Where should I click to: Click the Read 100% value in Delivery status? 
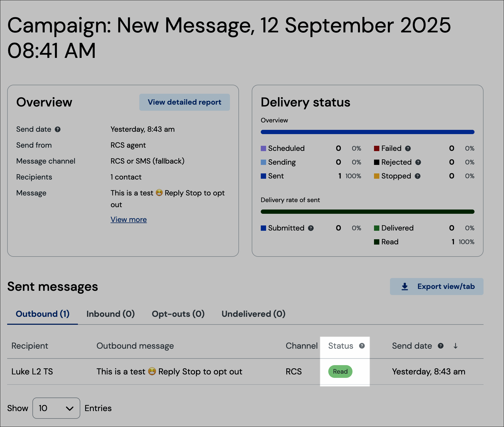coord(467,242)
